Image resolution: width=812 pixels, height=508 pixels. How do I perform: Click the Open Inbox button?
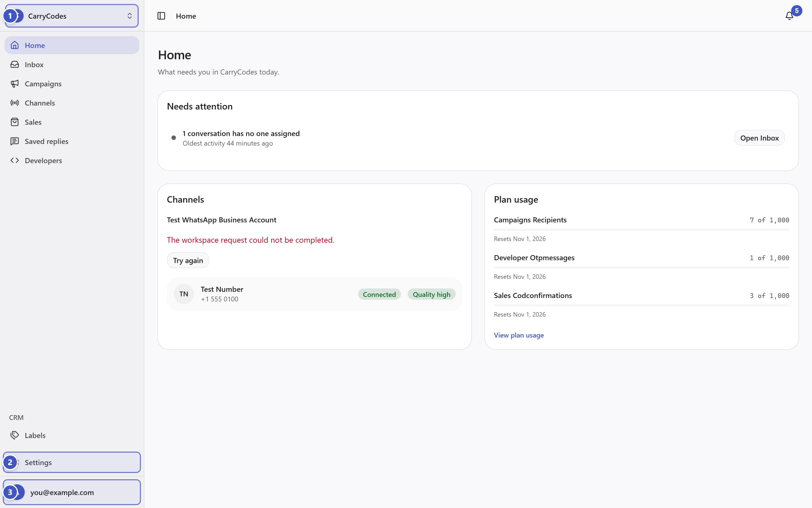tap(759, 138)
